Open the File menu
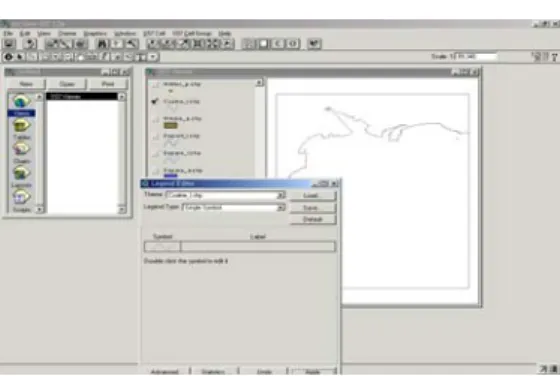 (8, 34)
